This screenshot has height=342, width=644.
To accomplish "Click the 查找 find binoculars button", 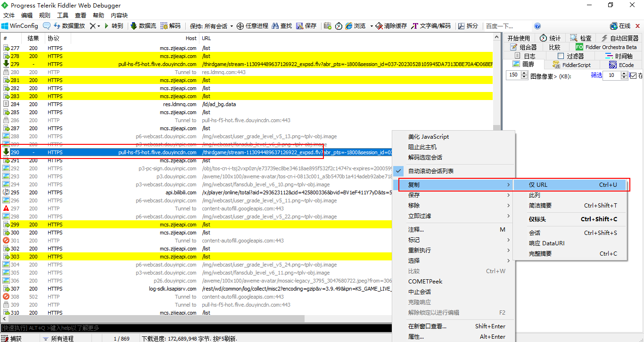I will [282, 26].
